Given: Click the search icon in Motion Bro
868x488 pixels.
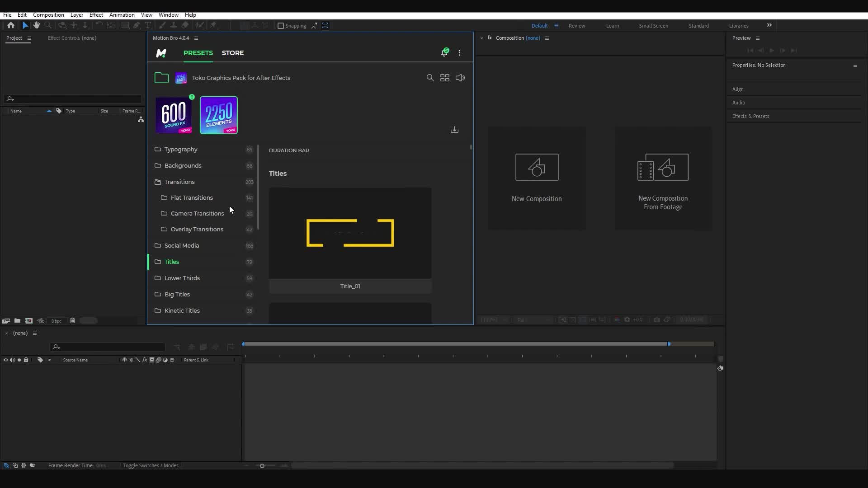Looking at the screenshot, I should 430,78.
